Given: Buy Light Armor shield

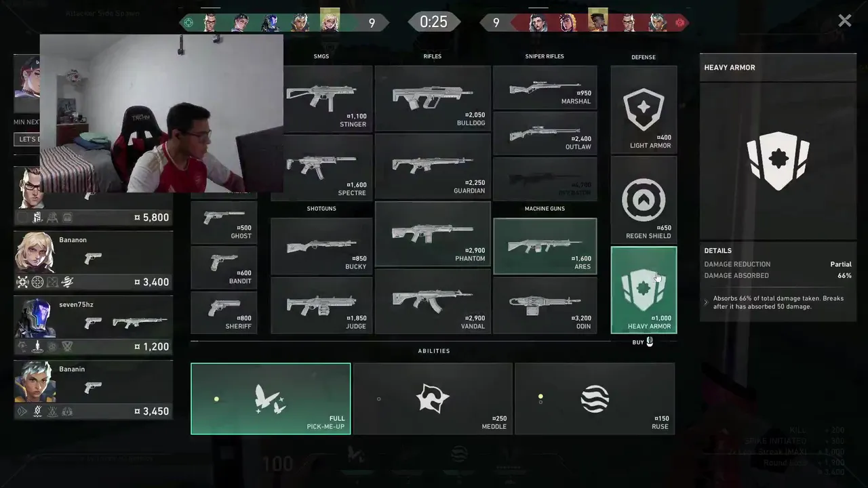Looking at the screenshot, I should [644, 109].
